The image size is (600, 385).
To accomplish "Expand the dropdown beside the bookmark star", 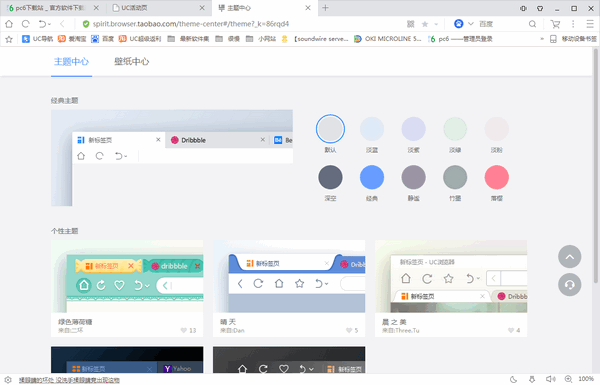I will (436, 24).
